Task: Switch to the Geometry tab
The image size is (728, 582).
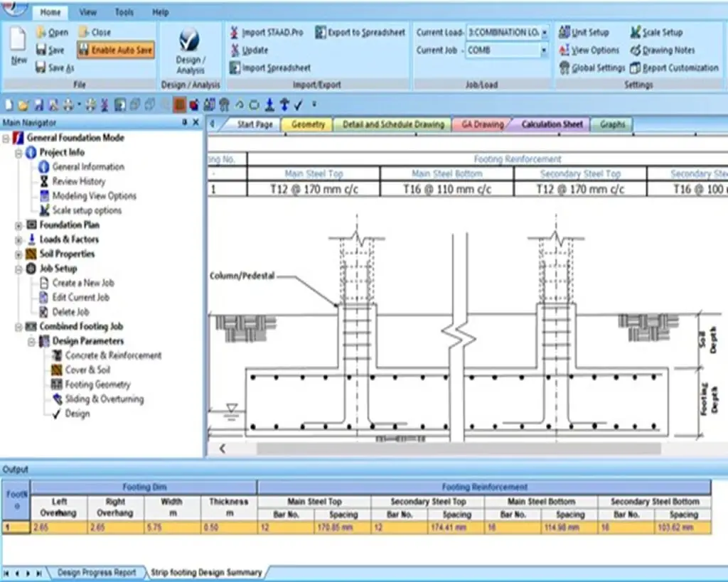Action: click(x=308, y=124)
